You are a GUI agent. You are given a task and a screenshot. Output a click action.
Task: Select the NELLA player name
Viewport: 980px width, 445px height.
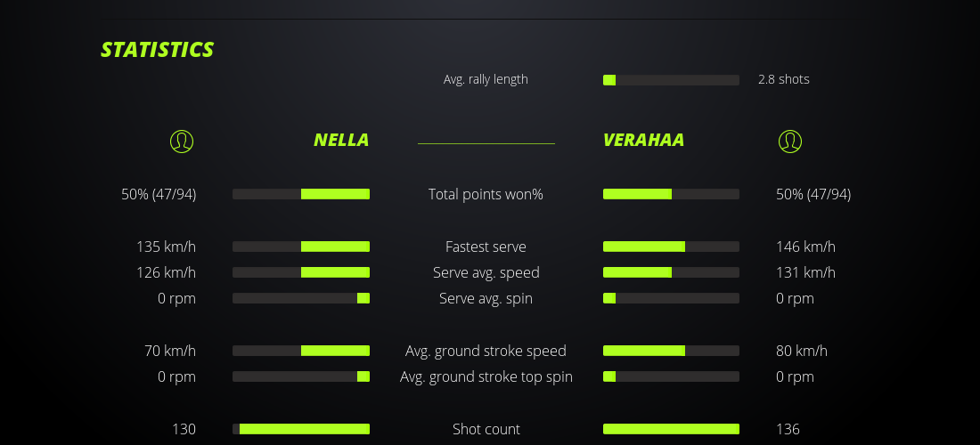(x=341, y=140)
